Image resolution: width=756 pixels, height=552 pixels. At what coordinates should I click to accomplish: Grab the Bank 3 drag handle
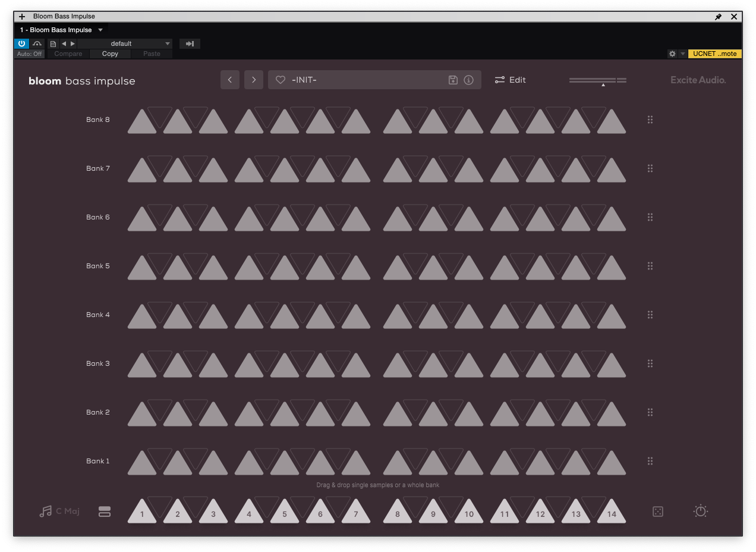(650, 363)
